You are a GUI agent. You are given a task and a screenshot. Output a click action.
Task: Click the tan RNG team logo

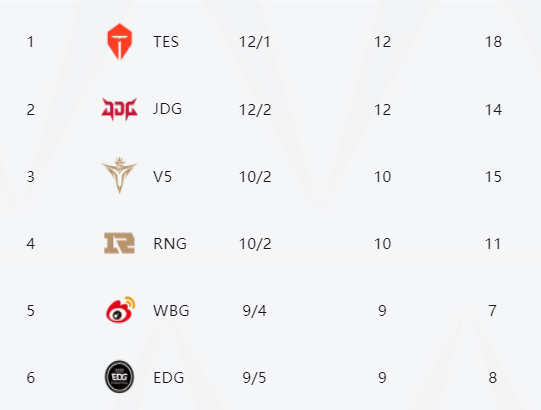(119, 243)
